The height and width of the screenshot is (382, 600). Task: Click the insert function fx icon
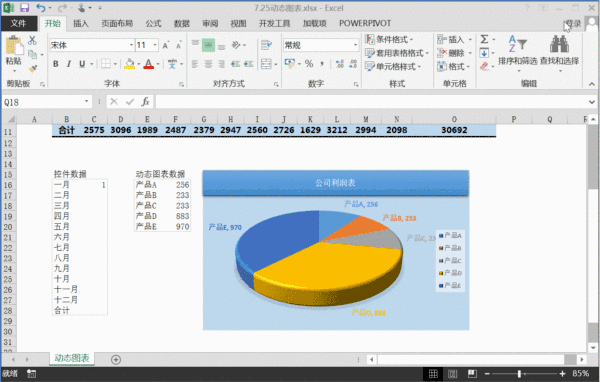(x=145, y=102)
